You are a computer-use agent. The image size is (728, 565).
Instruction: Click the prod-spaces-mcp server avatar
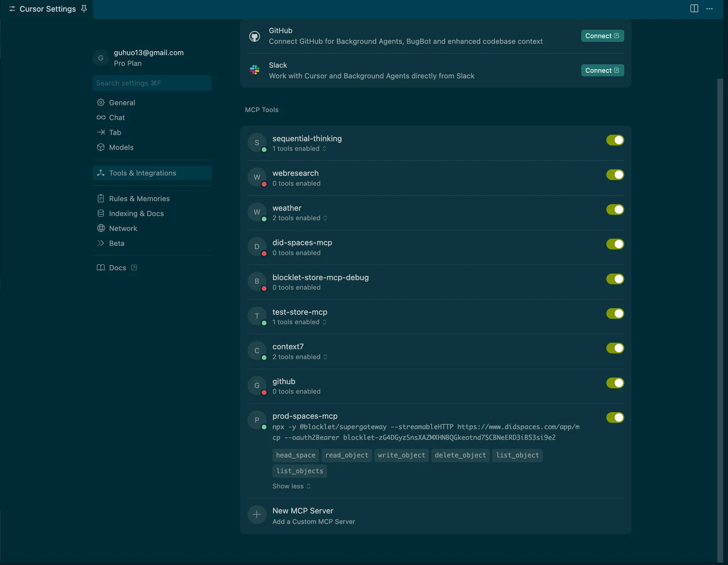[x=257, y=420]
